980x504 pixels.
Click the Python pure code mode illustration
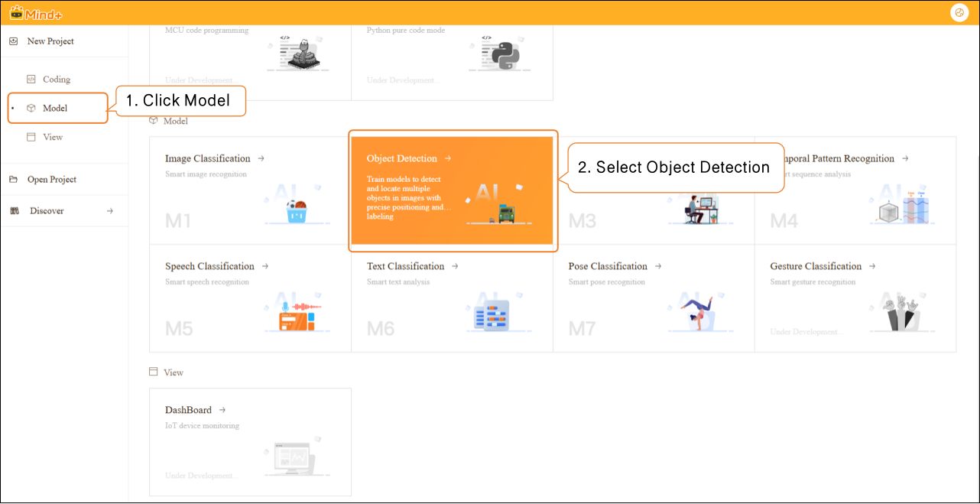494,54
